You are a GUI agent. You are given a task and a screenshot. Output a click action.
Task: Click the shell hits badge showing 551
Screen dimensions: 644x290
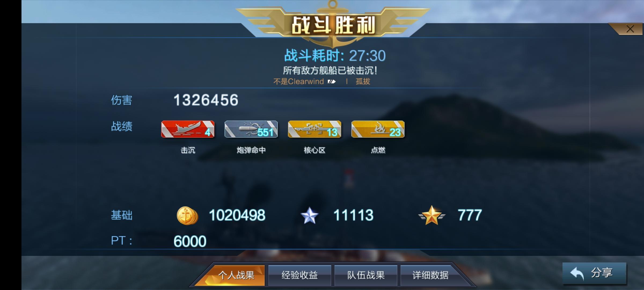click(x=251, y=129)
